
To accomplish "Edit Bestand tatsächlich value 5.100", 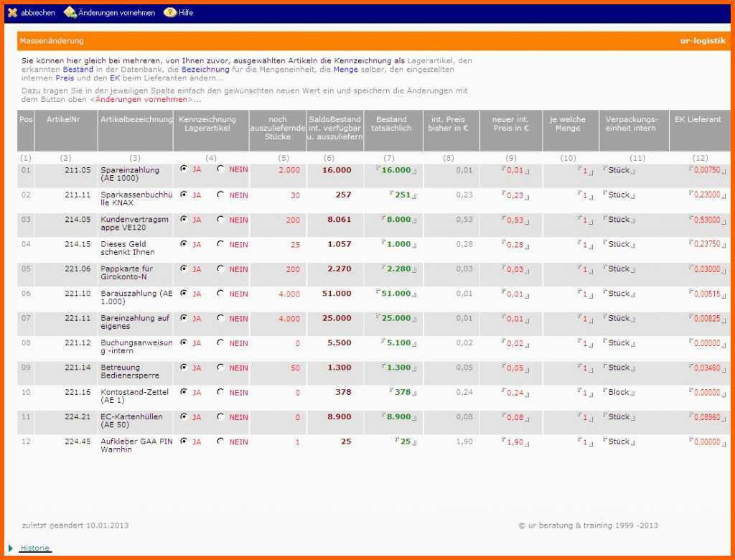I will coord(398,343).
